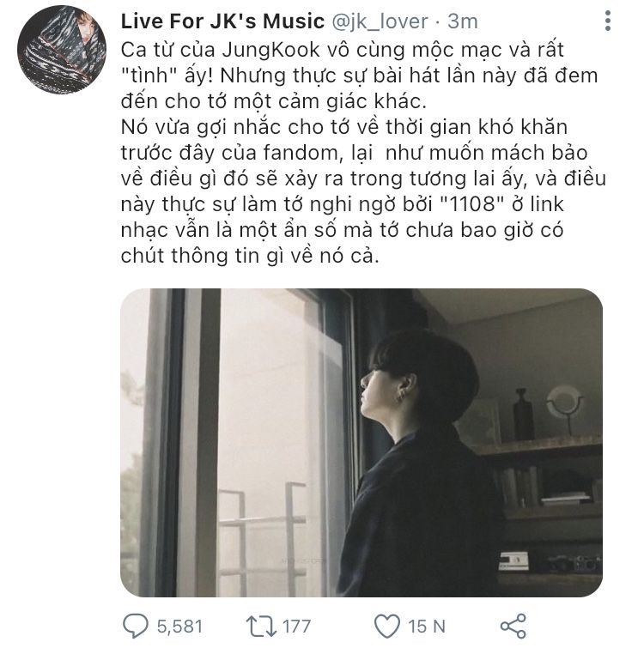The height and width of the screenshot is (648, 644).
Task: Click the tweet text paragraph to expand the tweet
Action: pos(363,153)
